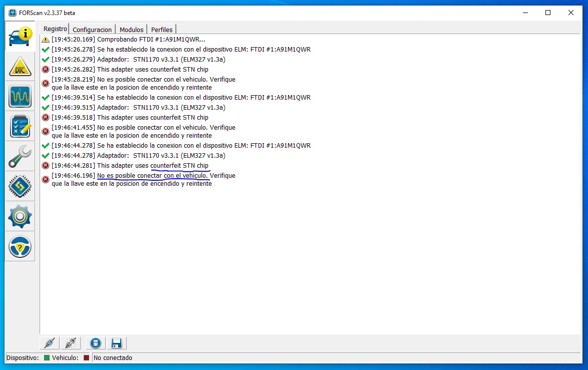
Task: Select log line '[19:46:46.196] No es posible conectar'
Action: pos(143,179)
